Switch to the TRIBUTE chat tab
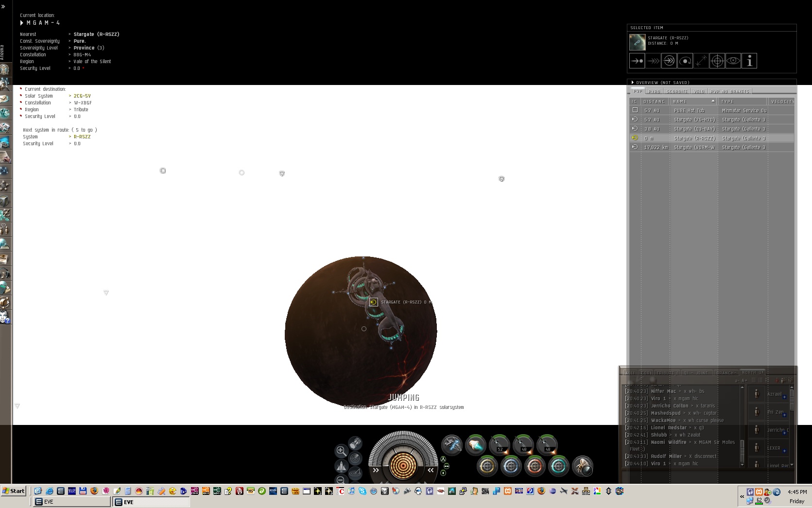The width and height of the screenshot is (812, 508). (667, 373)
